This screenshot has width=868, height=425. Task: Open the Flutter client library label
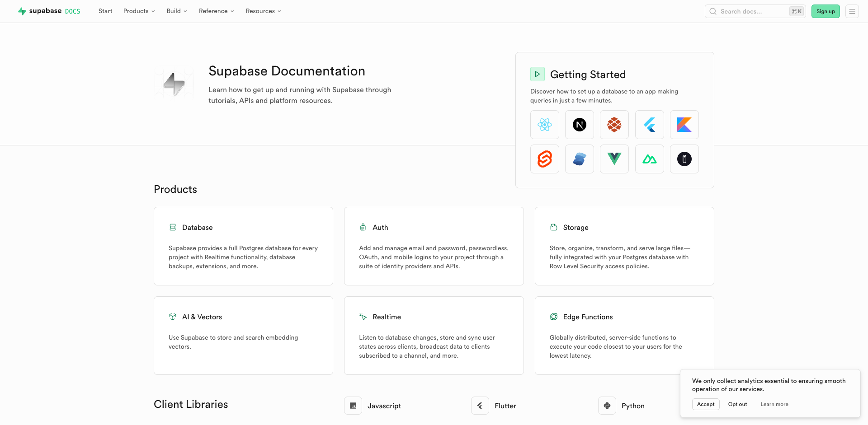pos(505,406)
